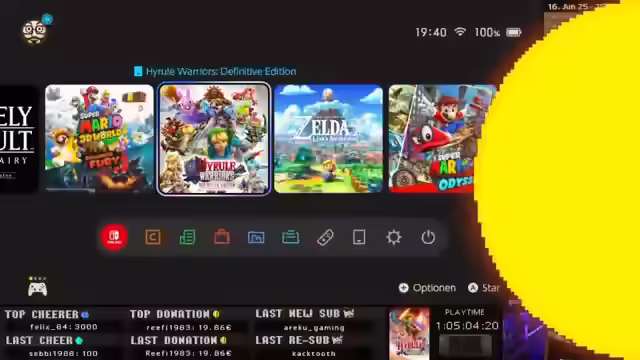This screenshot has width=640, height=360.
Task: Open the News icon
Action: 187,237
